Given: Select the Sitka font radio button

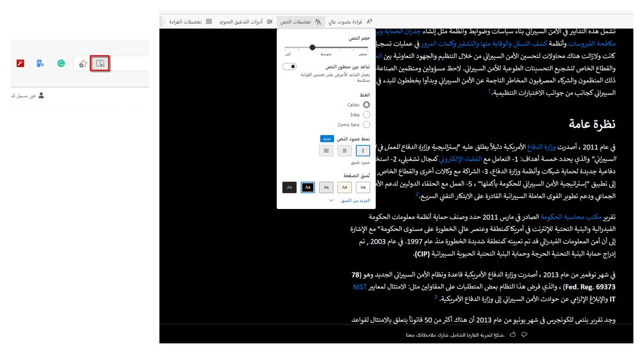Looking at the screenshot, I should click(367, 114).
